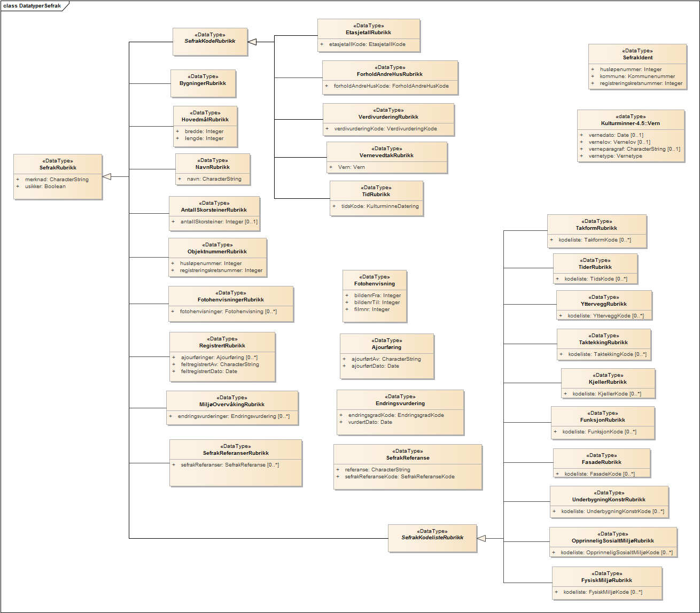The width and height of the screenshot is (700, 613).
Task: Click the generalization arrowhead at SefrakKodelisteRubrikk
Action: pyautogui.click(x=481, y=538)
